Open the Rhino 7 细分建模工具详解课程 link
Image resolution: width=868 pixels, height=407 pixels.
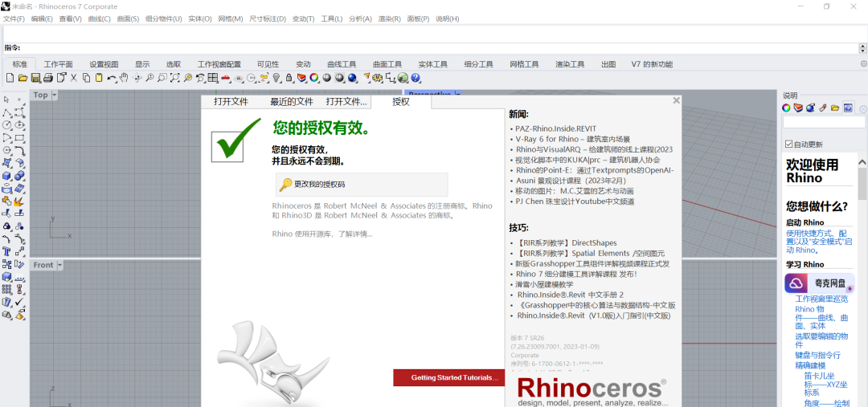[576, 274]
